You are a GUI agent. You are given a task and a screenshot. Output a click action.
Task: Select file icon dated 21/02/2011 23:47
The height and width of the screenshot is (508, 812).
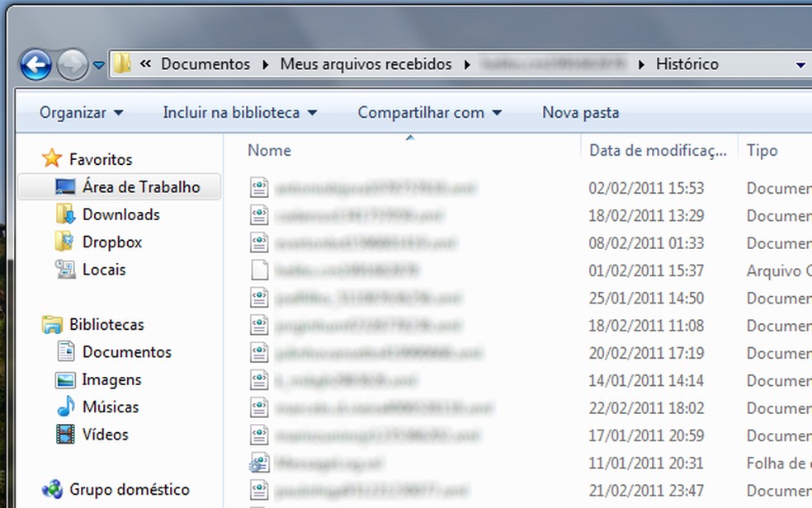point(259,489)
